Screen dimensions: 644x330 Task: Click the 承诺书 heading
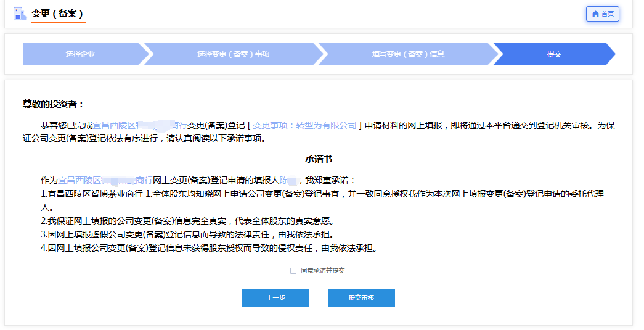pyautogui.click(x=319, y=159)
